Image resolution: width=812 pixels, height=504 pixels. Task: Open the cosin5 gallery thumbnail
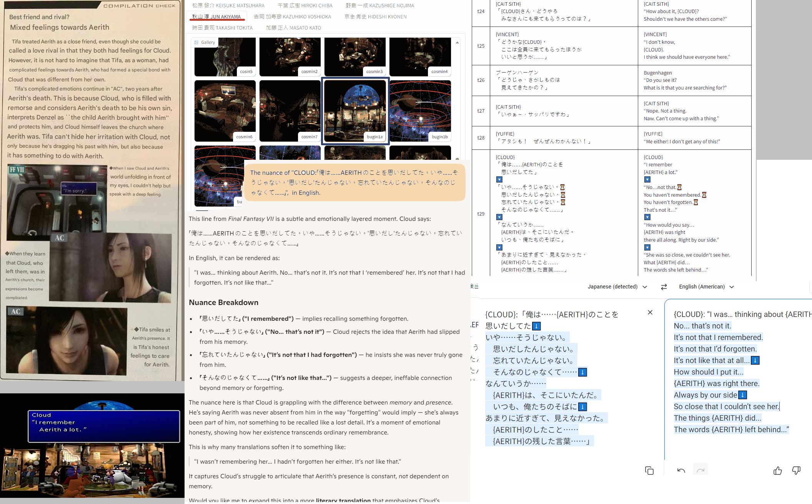click(225, 57)
